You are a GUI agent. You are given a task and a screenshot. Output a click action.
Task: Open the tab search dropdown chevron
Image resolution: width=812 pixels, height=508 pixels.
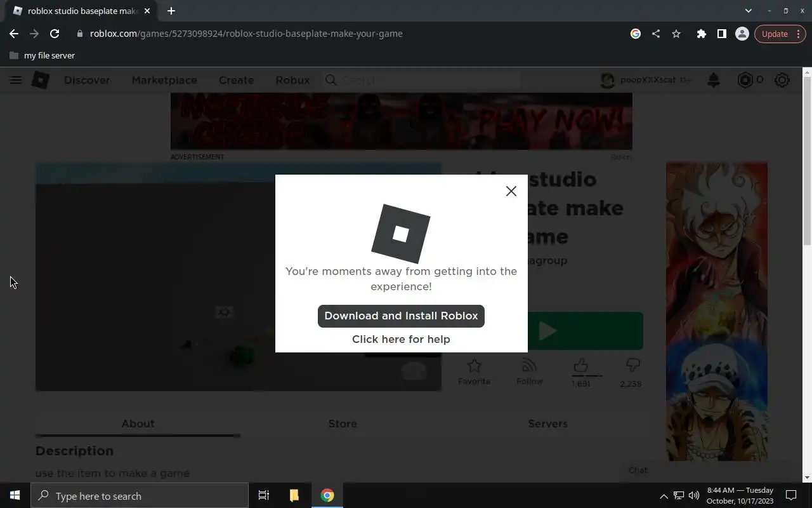tap(748, 11)
